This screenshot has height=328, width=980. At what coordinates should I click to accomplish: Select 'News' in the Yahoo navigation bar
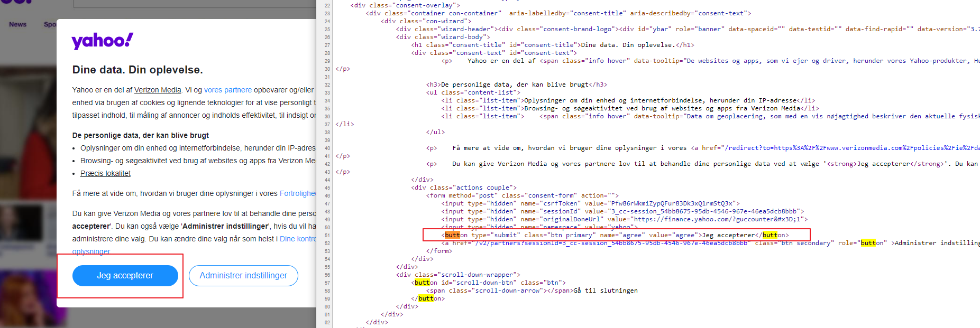click(17, 24)
